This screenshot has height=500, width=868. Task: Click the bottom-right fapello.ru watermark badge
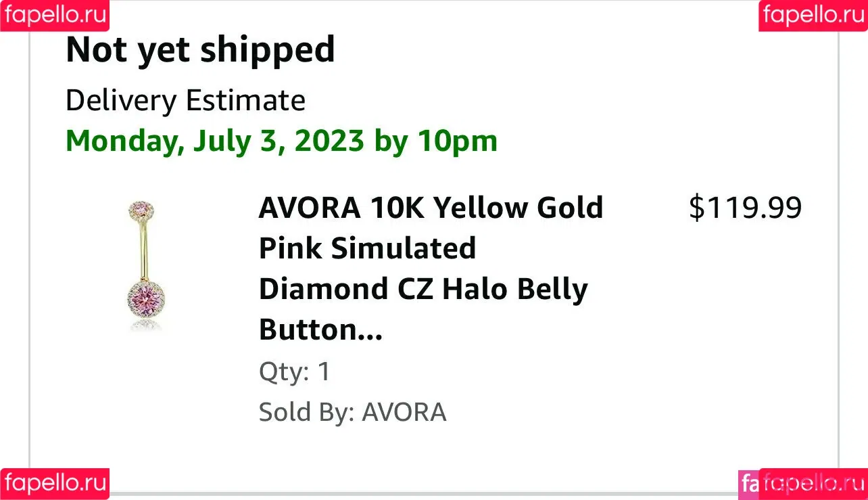[814, 483]
